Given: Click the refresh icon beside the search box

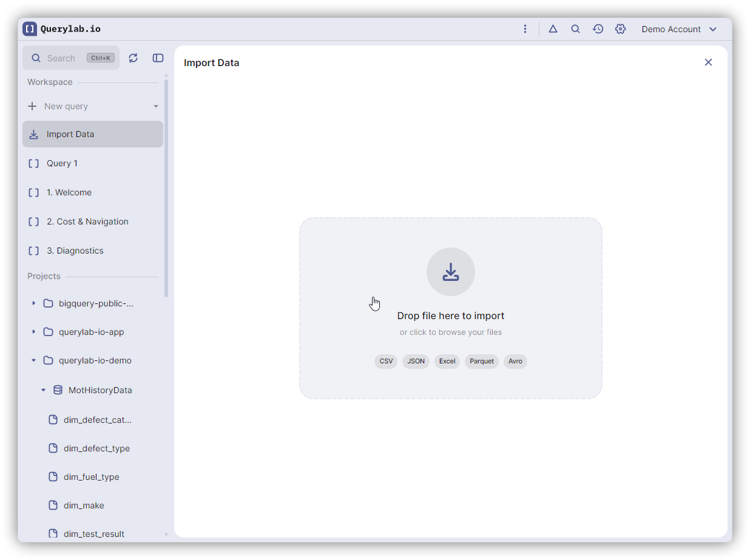Looking at the screenshot, I should [133, 58].
